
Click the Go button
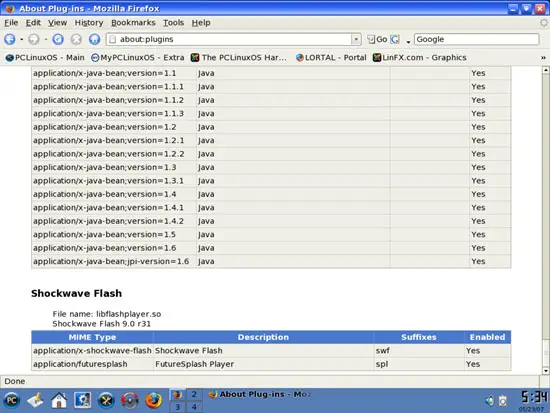[377, 39]
